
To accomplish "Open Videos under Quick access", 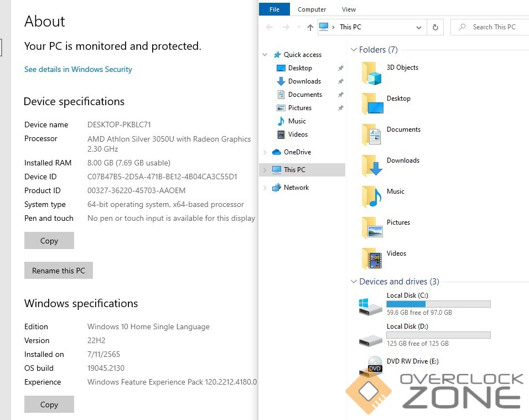I will [x=298, y=134].
